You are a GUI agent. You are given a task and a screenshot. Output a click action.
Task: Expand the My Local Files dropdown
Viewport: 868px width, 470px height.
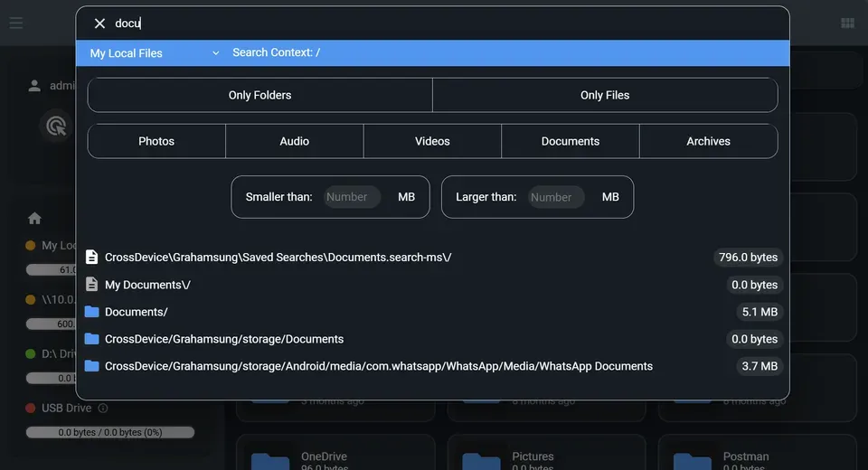coord(154,53)
